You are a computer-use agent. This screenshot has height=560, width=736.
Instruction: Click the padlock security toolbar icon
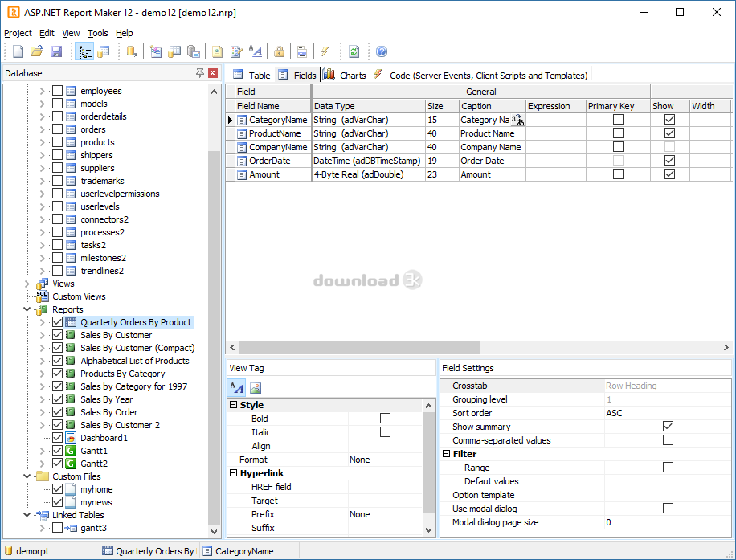(x=280, y=51)
